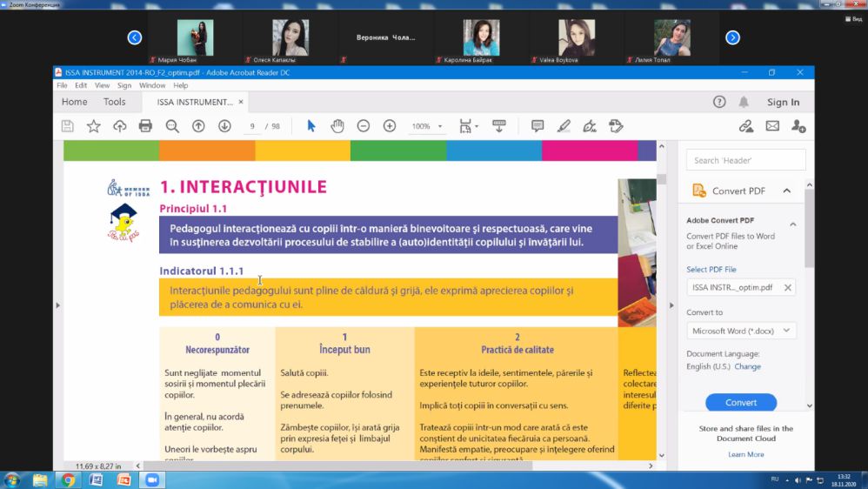Go to the next page arrow
868x489 pixels.
click(x=224, y=126)
